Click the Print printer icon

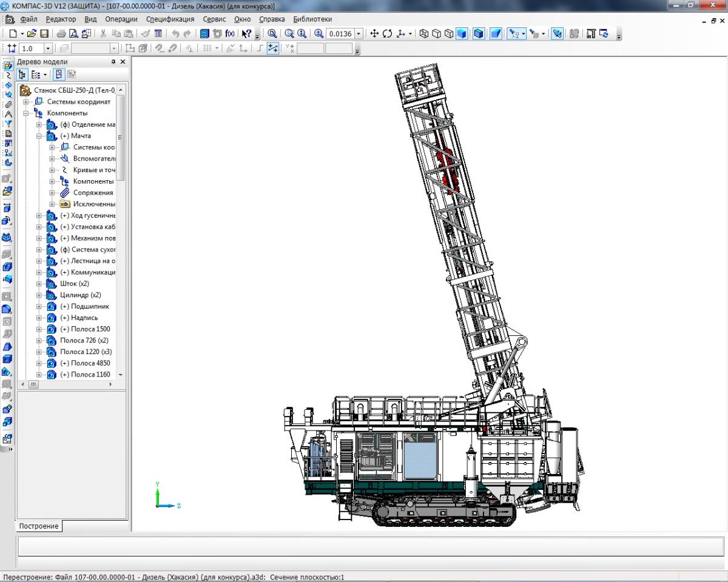coord(61,34)
